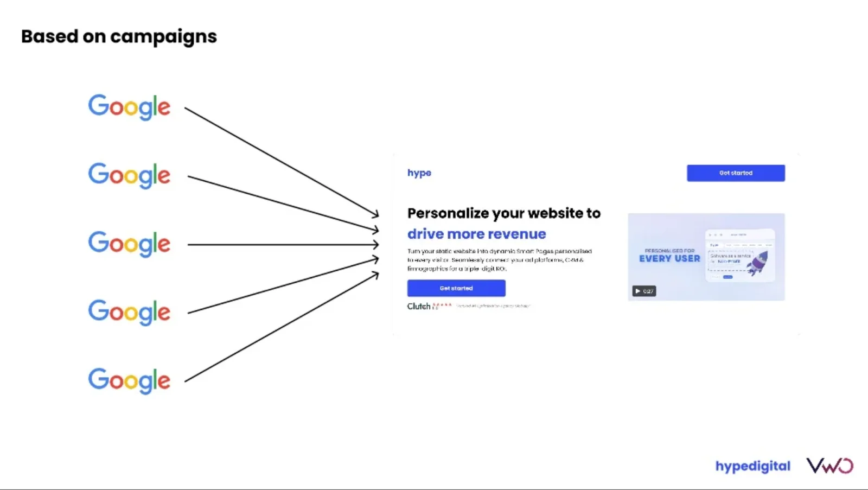Click the blue 'drive more revenue' text
Screen dimensions: 868x490
(476, 234)
